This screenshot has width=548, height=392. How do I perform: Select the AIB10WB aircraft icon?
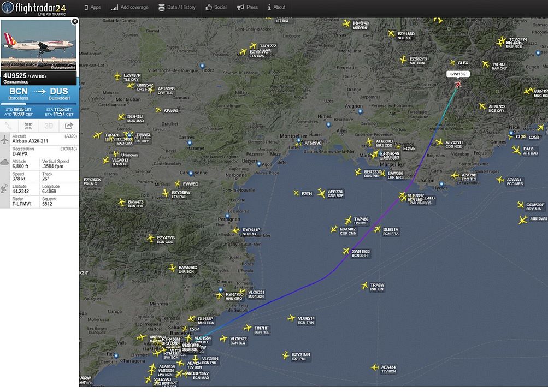(523, 220)
